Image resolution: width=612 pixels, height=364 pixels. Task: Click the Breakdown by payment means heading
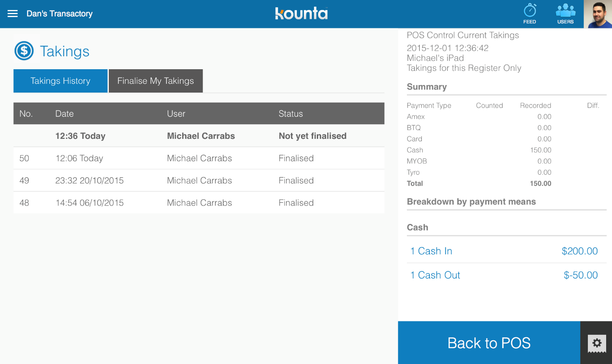(472, 202)
